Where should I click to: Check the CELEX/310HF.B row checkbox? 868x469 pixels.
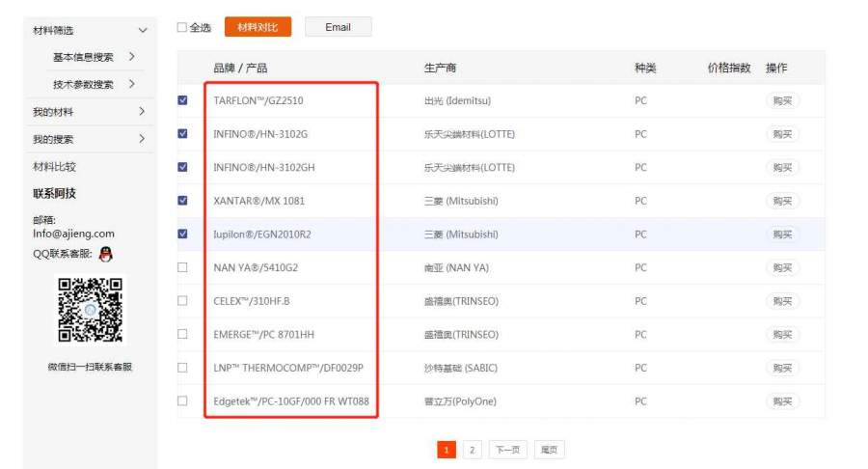pyautogui.click(x=182, y=301)
